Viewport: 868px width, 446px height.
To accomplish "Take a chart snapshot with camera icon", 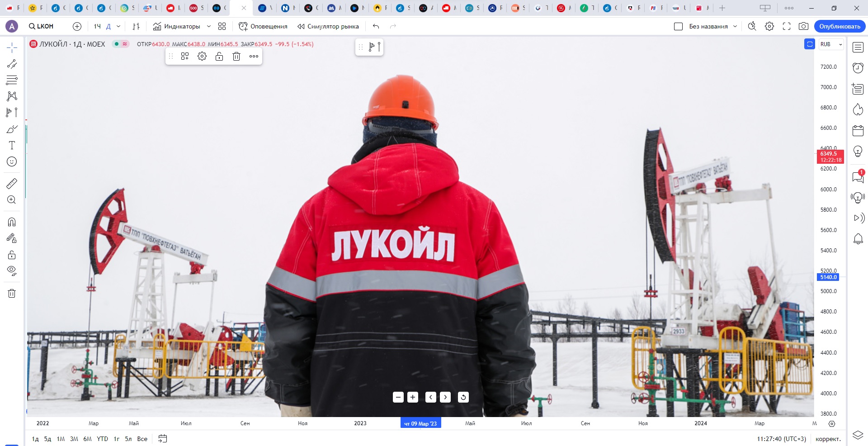I will pos(803,26).
